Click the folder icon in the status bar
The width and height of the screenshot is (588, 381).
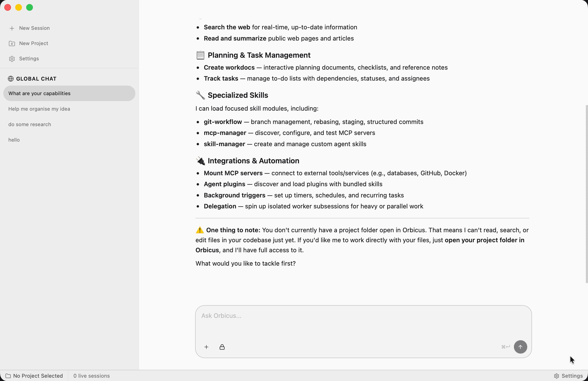[8, 376]
